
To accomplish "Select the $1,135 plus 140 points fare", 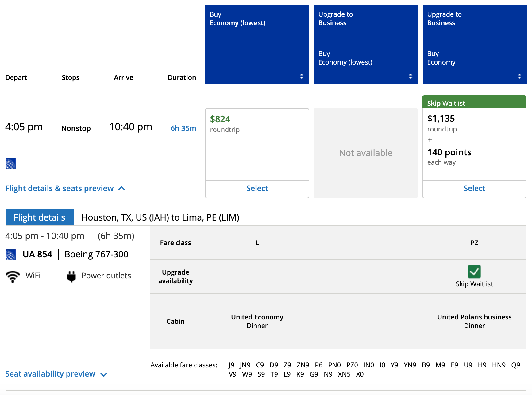I will [x=474, y=188].
